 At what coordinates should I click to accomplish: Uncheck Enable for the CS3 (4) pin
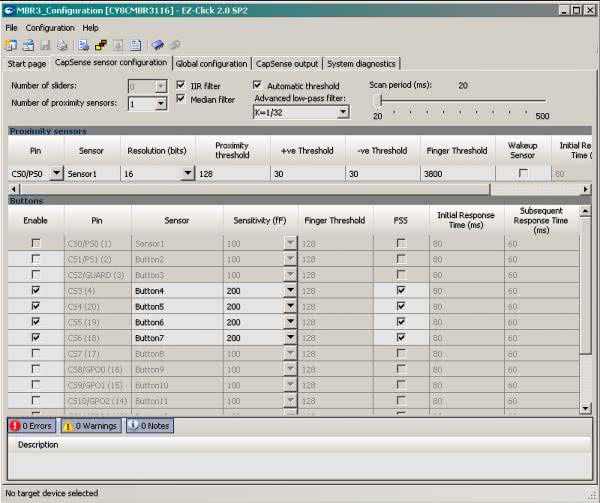(x=36, y=291)
